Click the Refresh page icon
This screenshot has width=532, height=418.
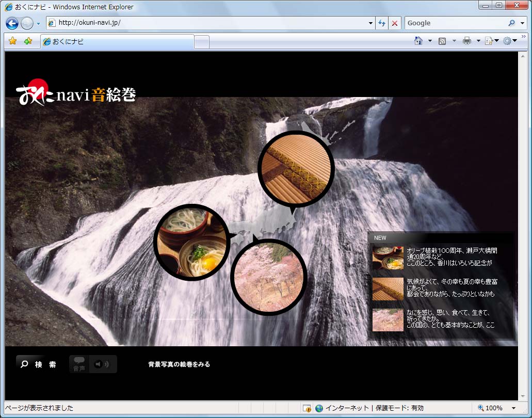click(x=382, y=23)
